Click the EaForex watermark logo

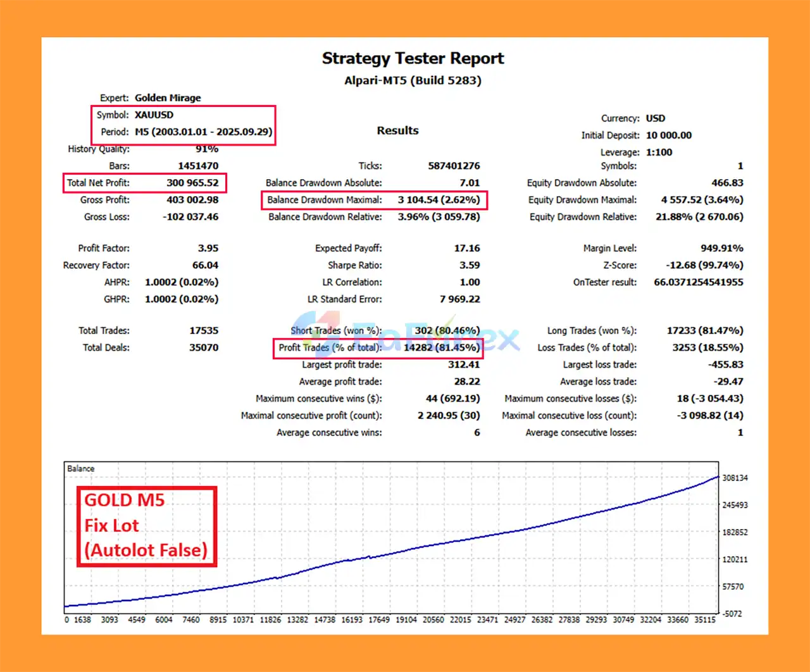point(405,335)
